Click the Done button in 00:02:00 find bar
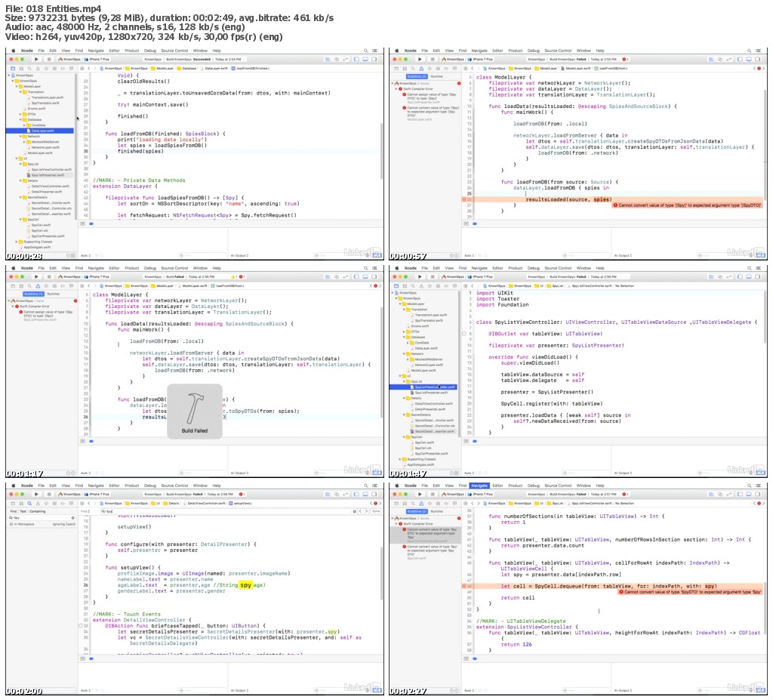 pos(376,511)
